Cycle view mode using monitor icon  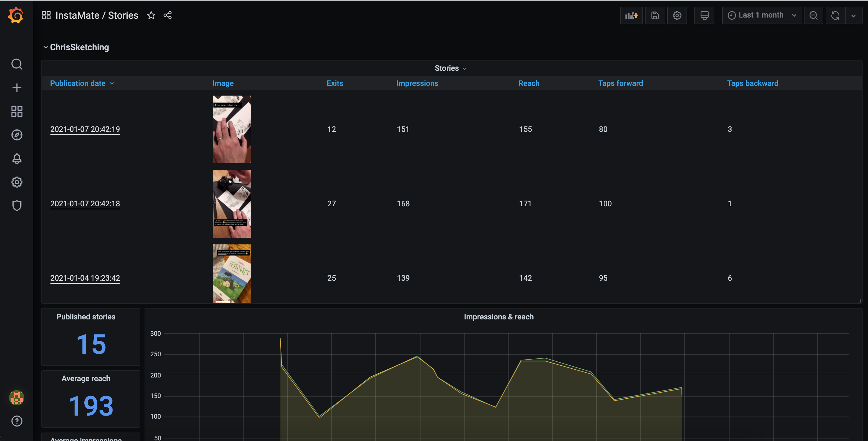704,15
